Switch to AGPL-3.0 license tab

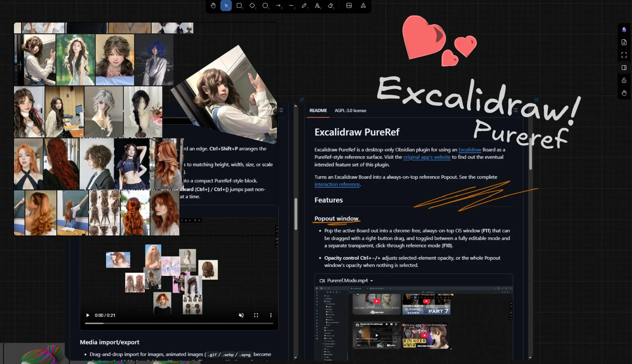(x=350, y=110)
